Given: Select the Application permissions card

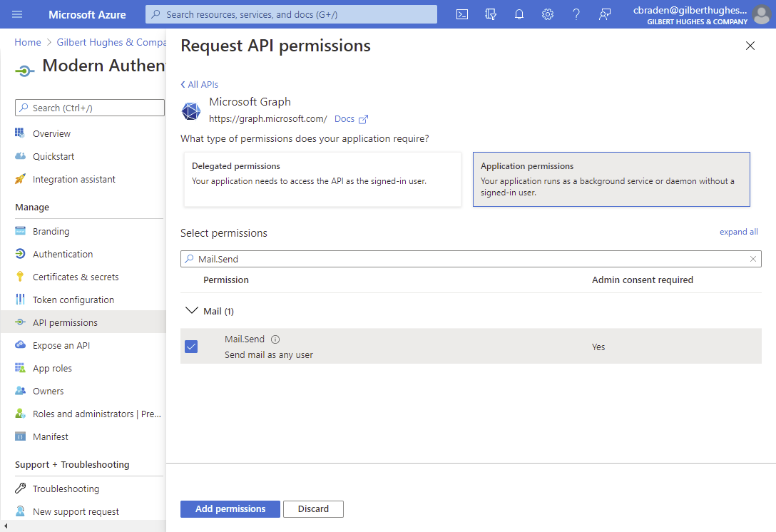Looking at the screenshot, I should 611,179.
